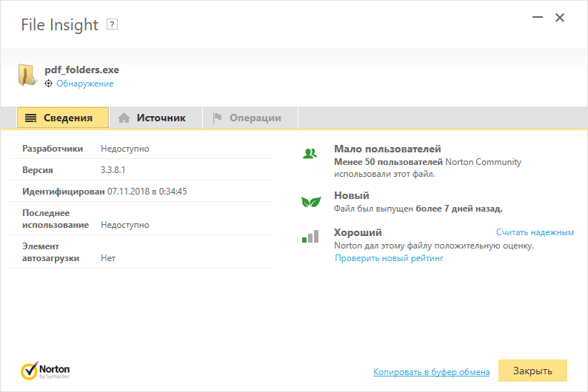
Task: Click the Считать надежным link
Action: 535,232
